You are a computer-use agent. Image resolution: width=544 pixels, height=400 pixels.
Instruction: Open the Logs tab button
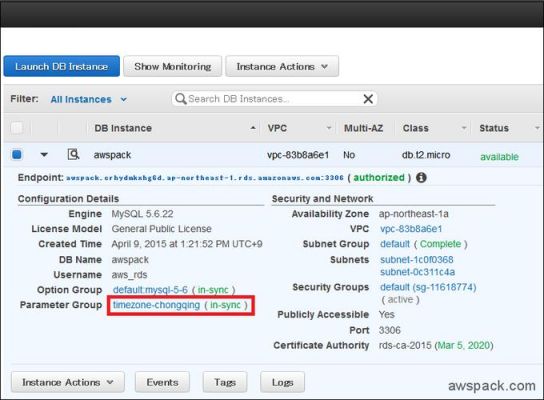[282, 382]
